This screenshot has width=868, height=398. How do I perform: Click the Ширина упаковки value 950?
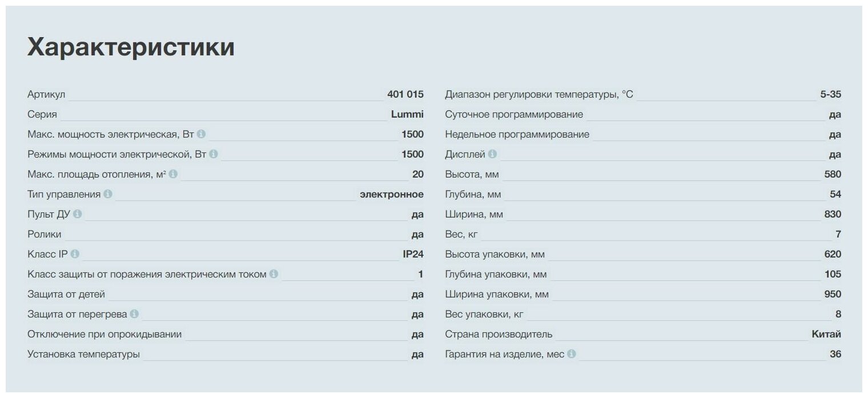[833, 294]
